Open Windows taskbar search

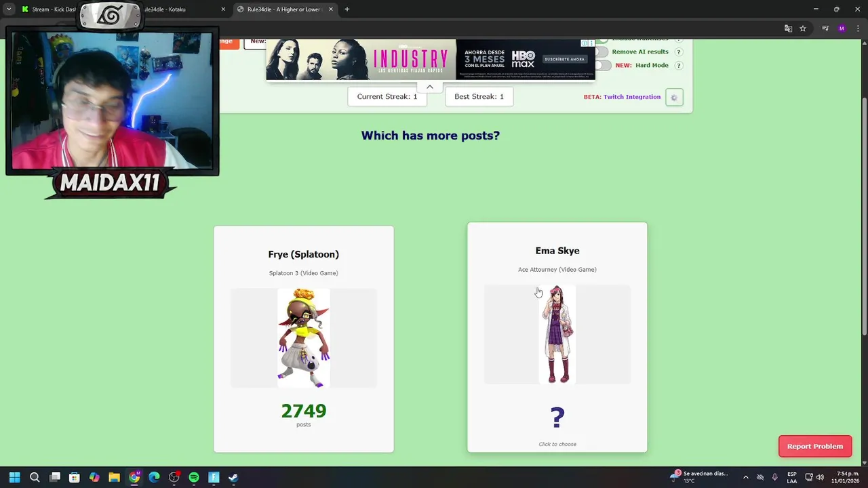coord(35,477)
